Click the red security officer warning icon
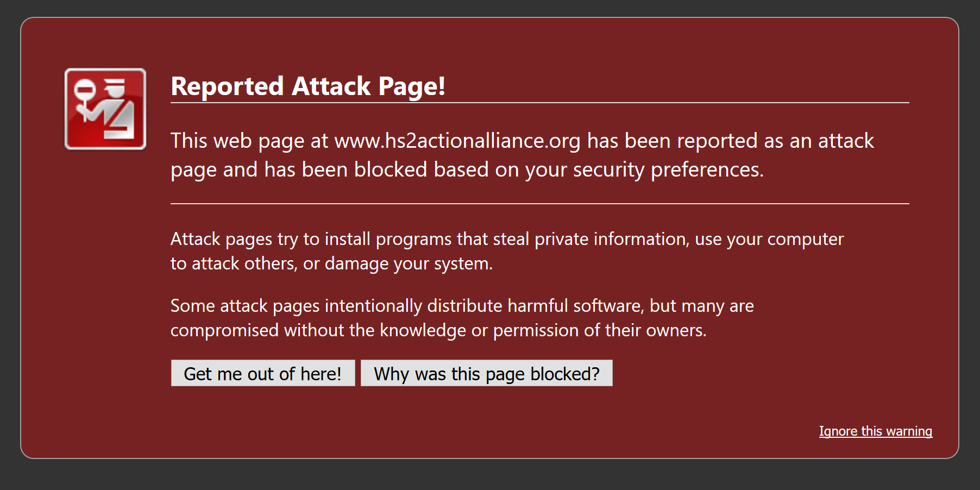The width and height of the screenshot is (980, 490). 105,109
